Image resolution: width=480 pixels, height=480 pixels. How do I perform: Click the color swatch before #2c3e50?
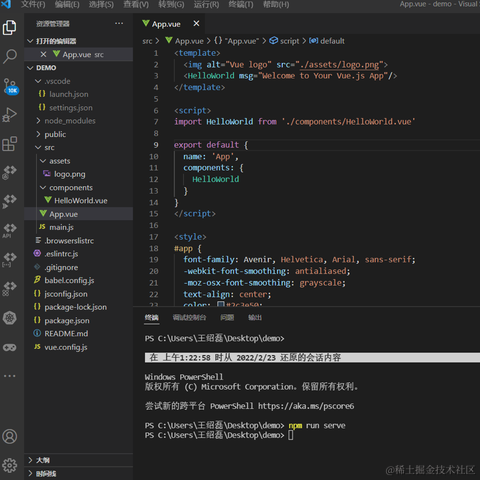coord(221,304)
